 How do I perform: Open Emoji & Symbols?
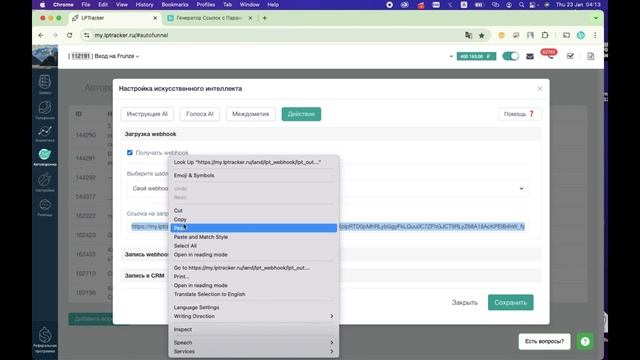click(253, 176)
